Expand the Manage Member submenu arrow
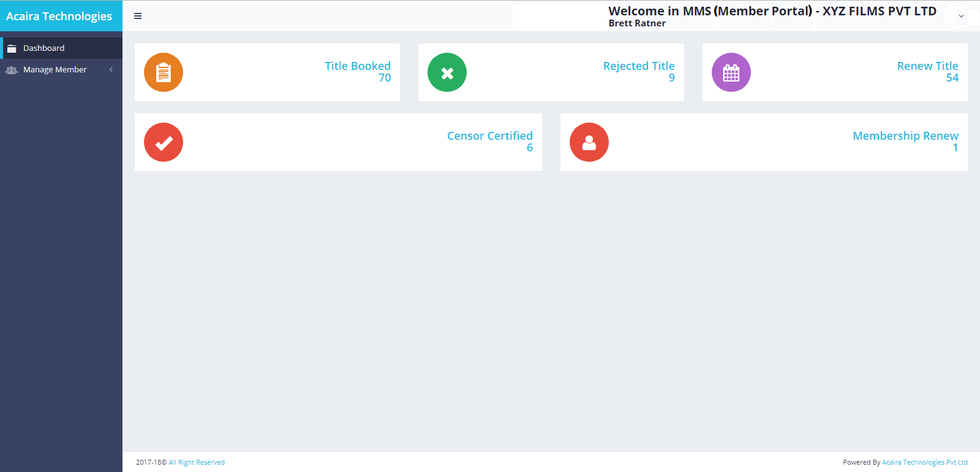 click(111, 70)
